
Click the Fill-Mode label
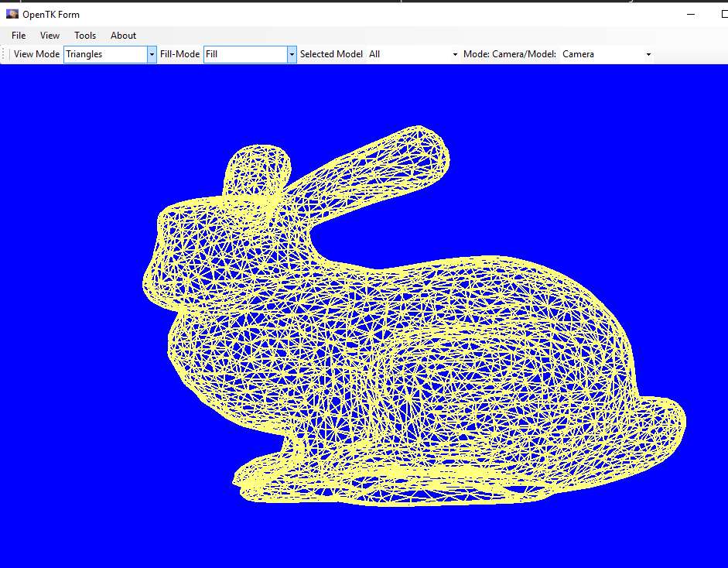[179, 54]
